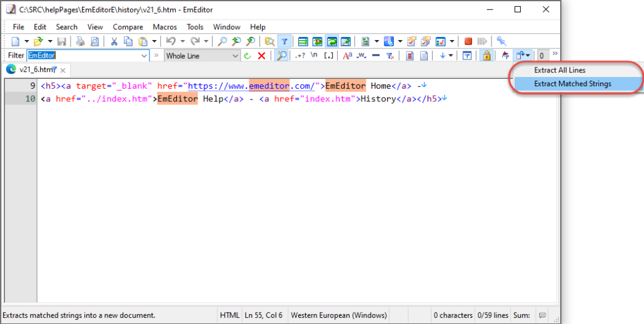Screen dimensions: 644x324
Task: Open the blue down-arrow dropdown
Action: [451, 56]
